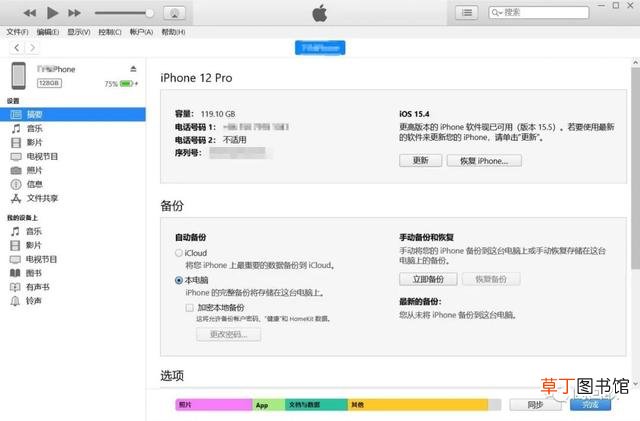The width and height of the screenshot is (640, 421).
Task: Select the iCloud backup radio button
Action: (x=179, y=253)
